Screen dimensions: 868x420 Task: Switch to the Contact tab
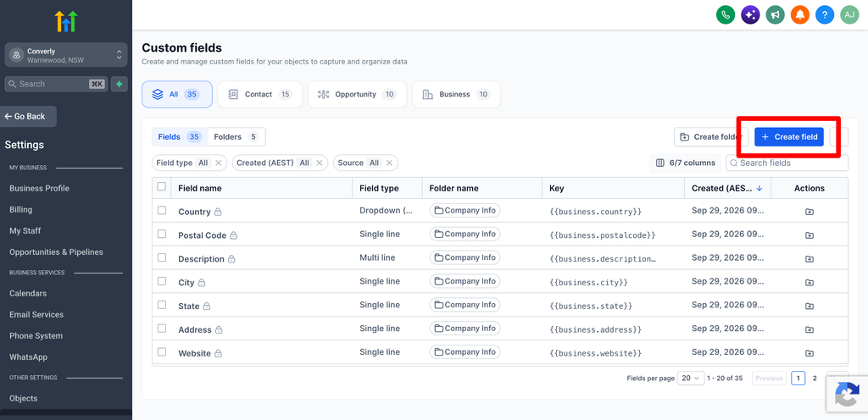(x=260, y=95)
